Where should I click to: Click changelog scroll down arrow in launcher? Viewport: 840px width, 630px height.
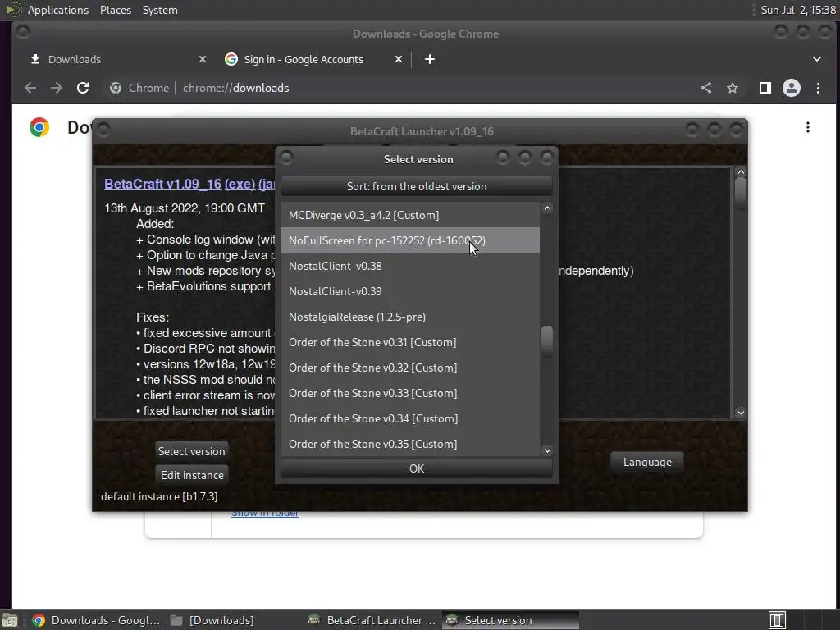click(x=741, y=413)
